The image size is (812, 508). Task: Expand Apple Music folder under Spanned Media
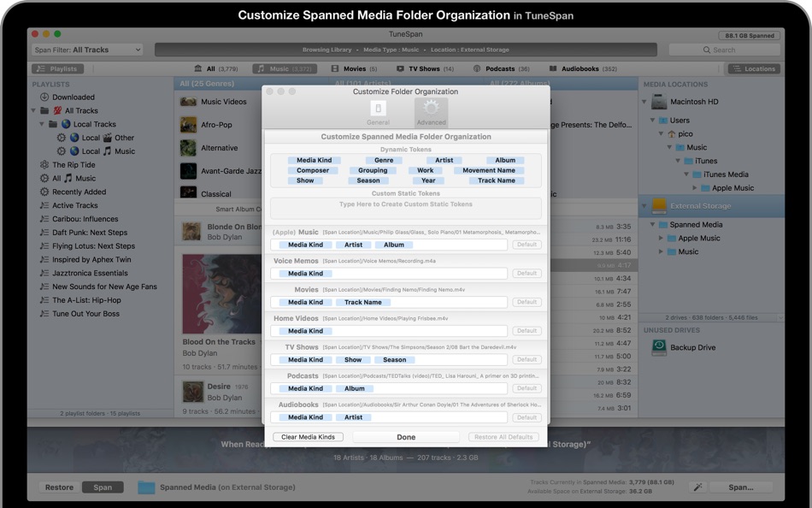point(661,239)
